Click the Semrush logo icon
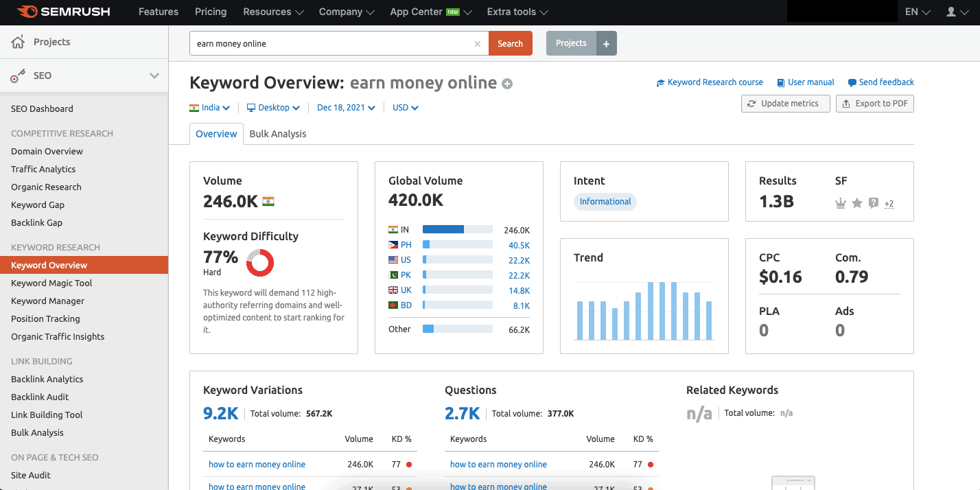This screenshot has width=980, height=490. pyautogui.click(x=26, y=12)
